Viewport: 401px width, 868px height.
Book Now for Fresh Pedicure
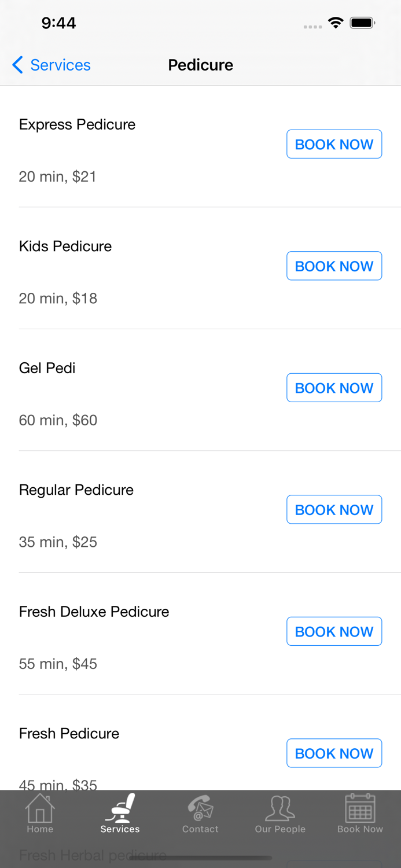[334, 753]
